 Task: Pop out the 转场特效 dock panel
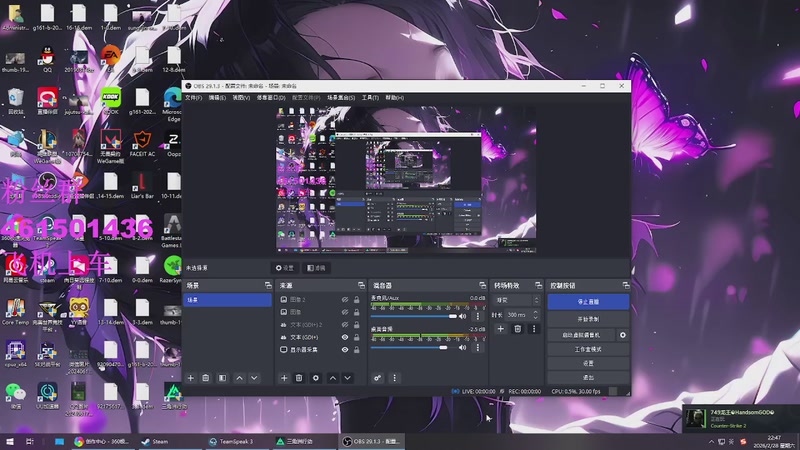click(538, 285)
